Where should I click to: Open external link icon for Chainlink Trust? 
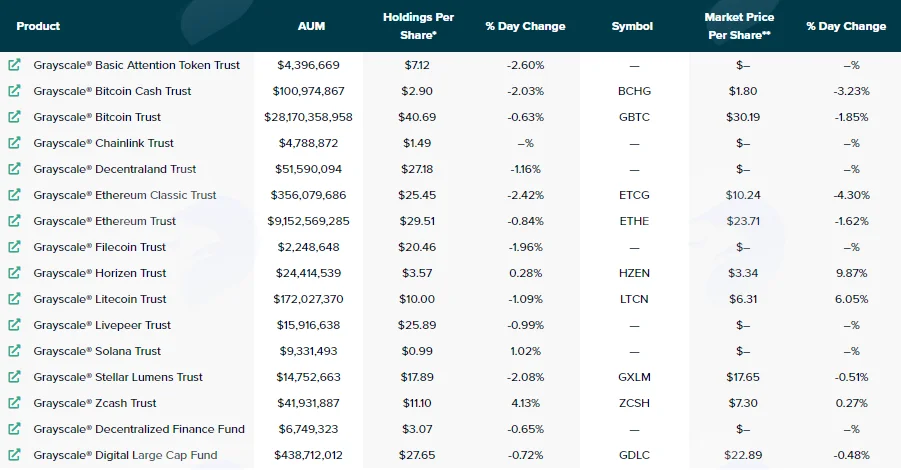tap(14, 142)
